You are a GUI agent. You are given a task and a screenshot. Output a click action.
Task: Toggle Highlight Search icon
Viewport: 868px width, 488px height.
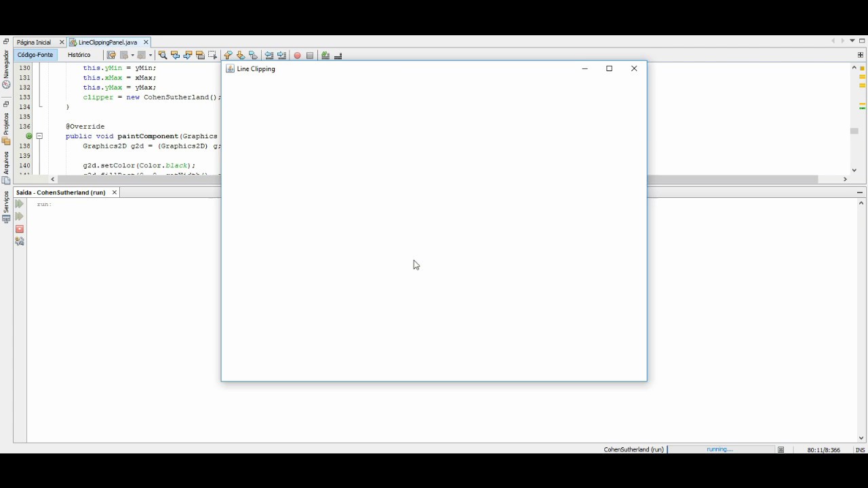pyautogui.click(x=200, y=56)
